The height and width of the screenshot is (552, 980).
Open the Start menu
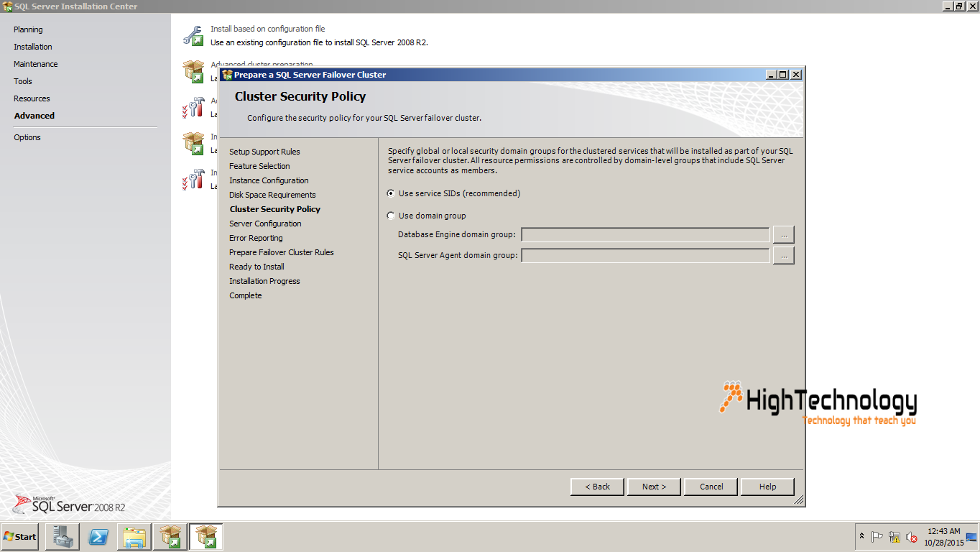[20, 536]
